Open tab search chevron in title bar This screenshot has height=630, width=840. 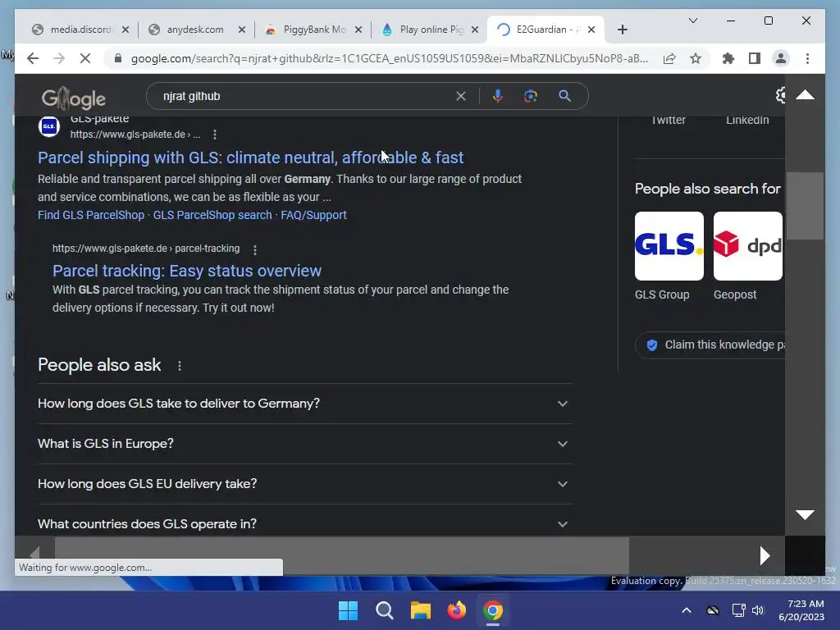tap(692, 21)
